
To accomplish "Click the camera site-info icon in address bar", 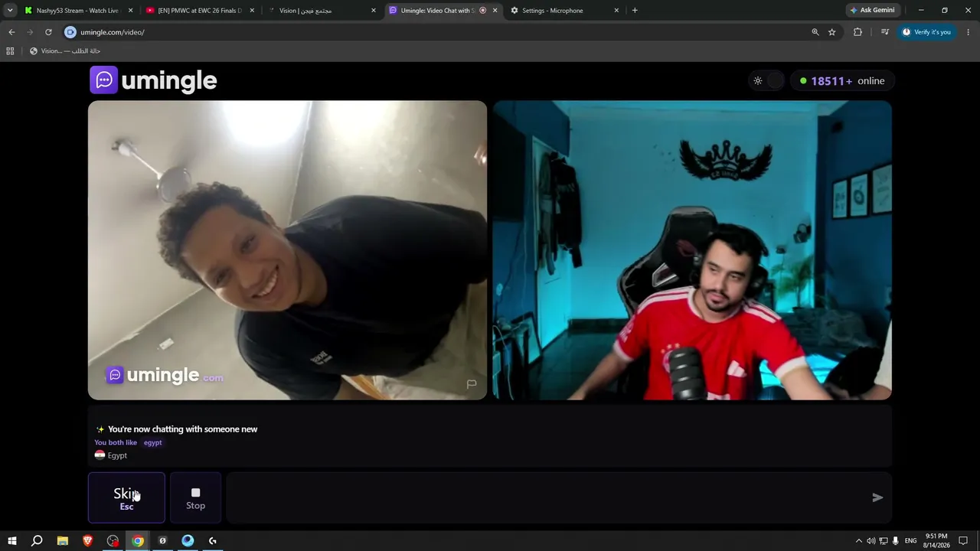I will 70,32.
